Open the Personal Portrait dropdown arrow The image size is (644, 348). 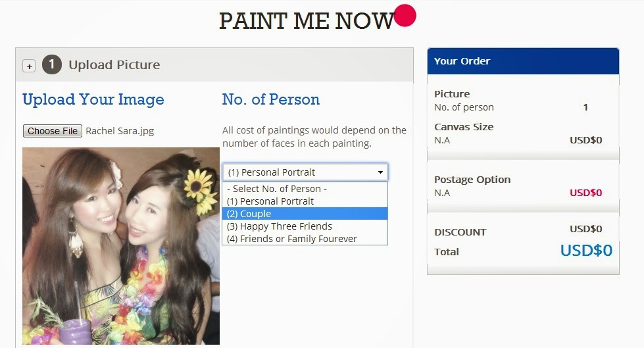380,172
